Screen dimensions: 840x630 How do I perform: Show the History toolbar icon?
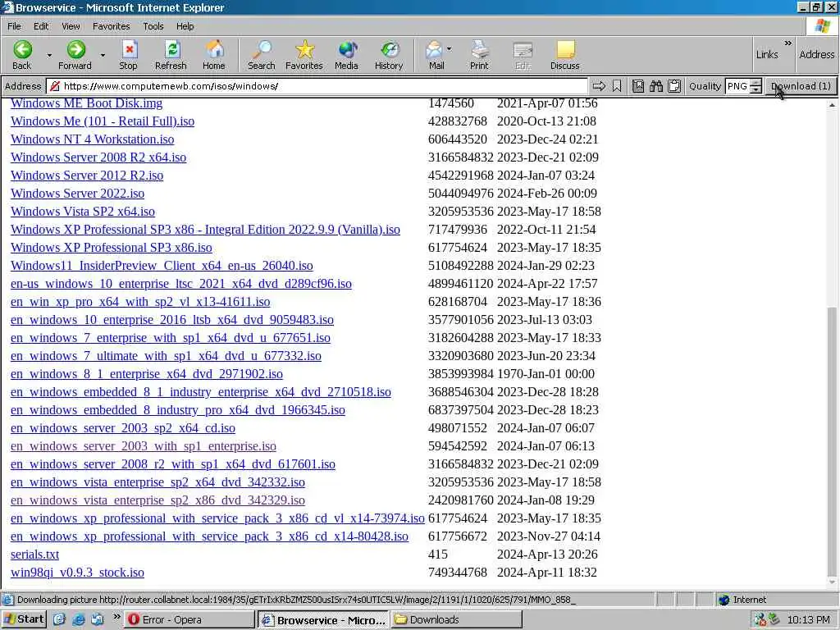[390, 50]
